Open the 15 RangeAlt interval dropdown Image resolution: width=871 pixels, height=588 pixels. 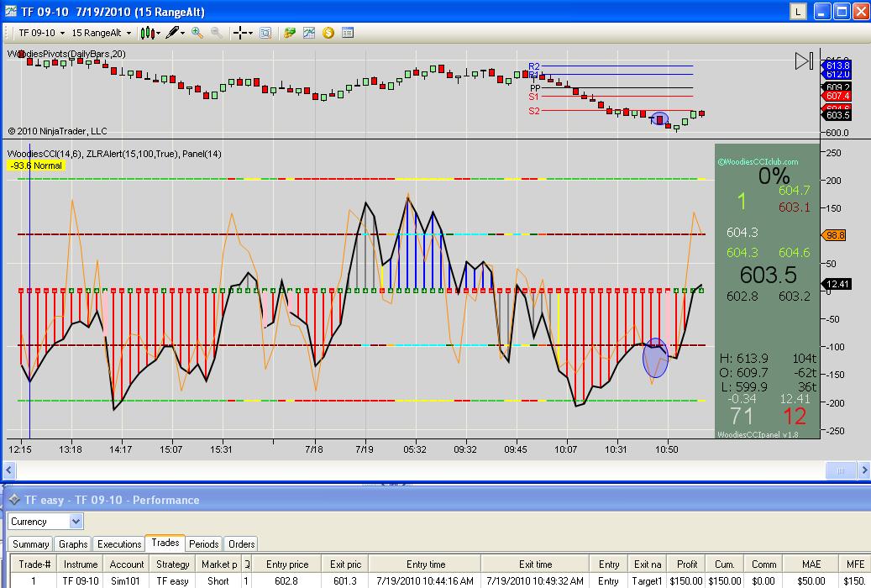(x=101, y=33)
